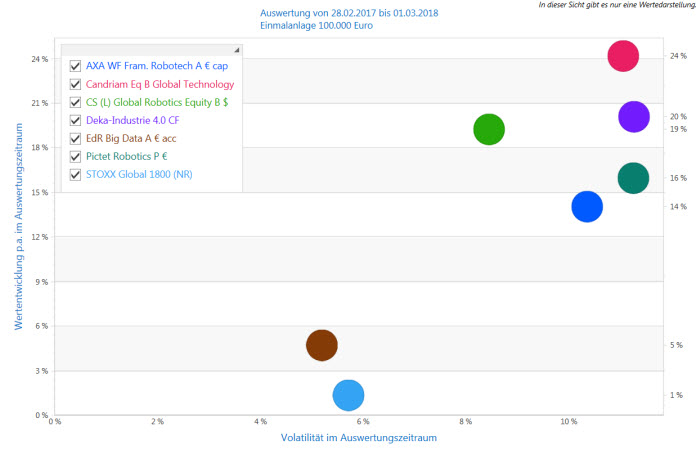Select the purple Deka-Industrie bubble at 20 %
Image resolution: width=700 pixels, height=450 pixels.
pyautogui.click(x=634, y=117)
